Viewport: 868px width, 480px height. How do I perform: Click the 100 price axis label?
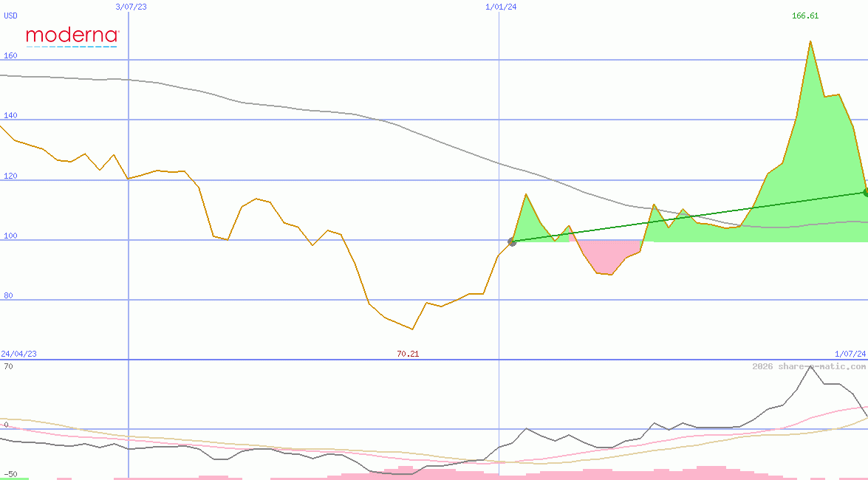click(10, 236)
